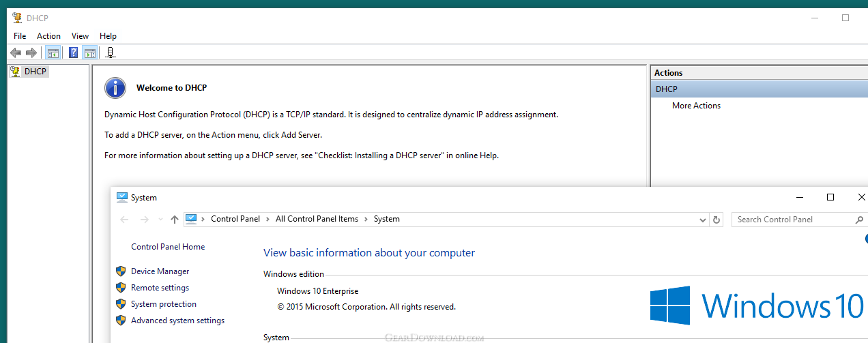Click the computer icon in address bar
The height and width of the screenshot is (343, 868).
(x=191, y=219)
